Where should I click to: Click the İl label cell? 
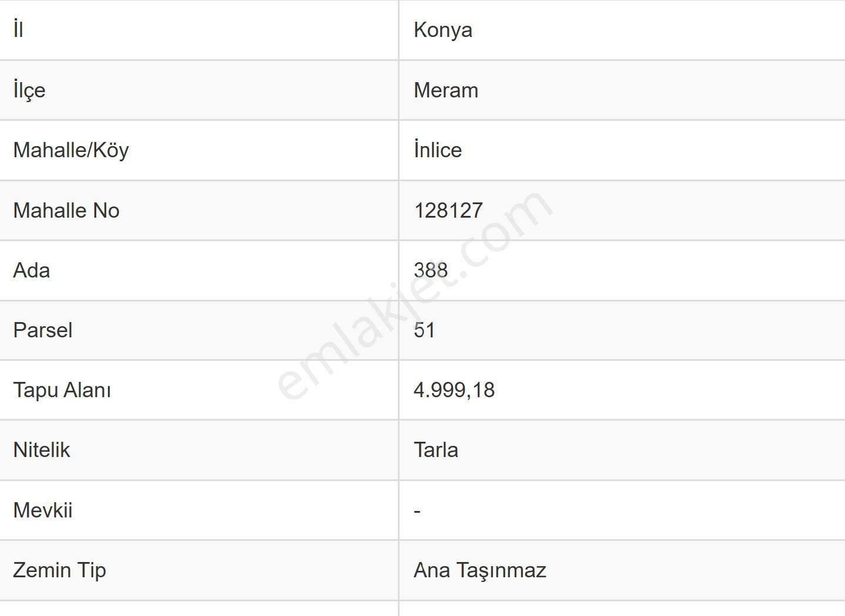coord(18,30)
